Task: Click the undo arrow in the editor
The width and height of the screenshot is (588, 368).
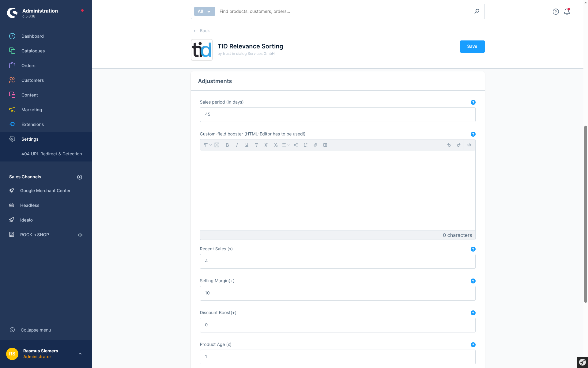Action: [x=449, y=145]
